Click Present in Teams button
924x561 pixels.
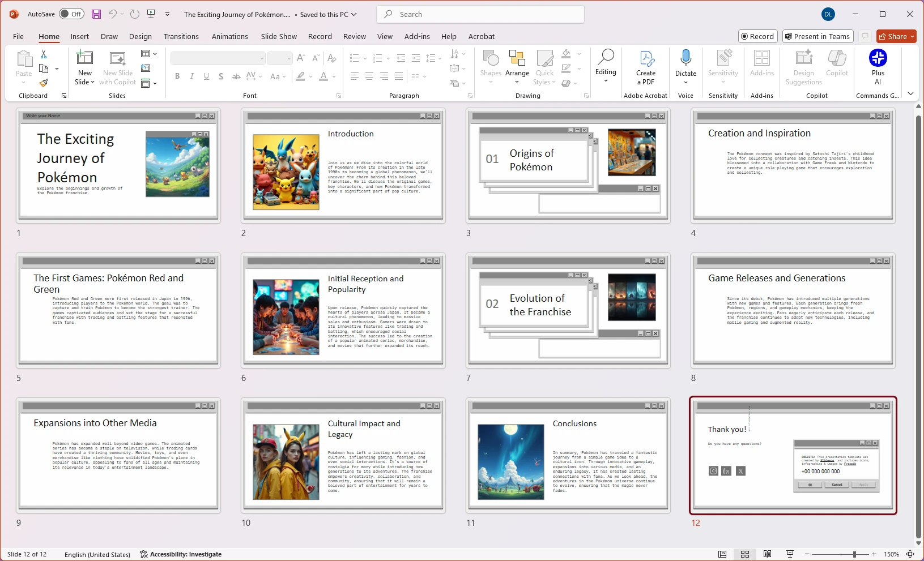[819, 36]
